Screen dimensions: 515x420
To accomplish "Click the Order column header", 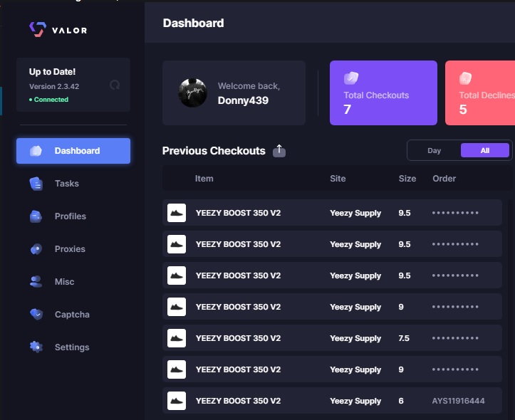I will (444, 179).
